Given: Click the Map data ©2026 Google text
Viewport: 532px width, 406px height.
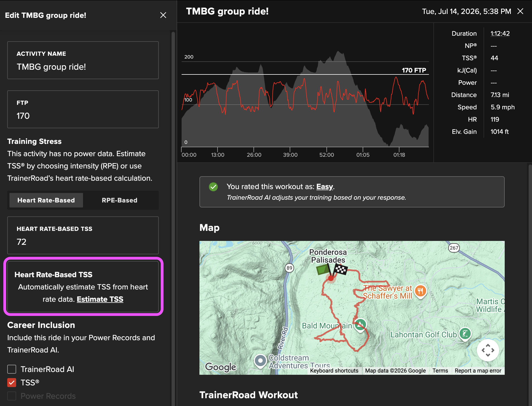Looking at the screenshot, I should 396,371.
